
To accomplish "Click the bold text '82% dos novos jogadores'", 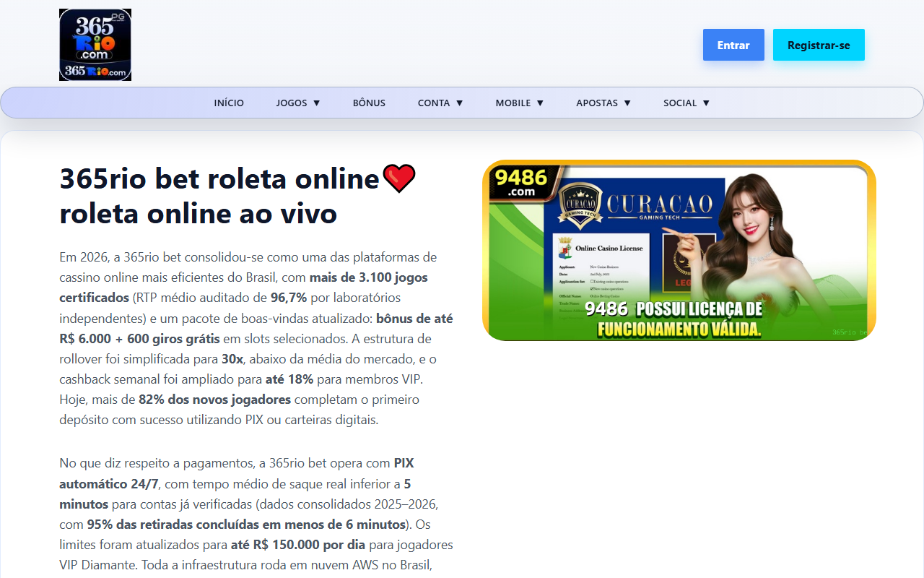I will pyautogui.click(x=215, y=400).
